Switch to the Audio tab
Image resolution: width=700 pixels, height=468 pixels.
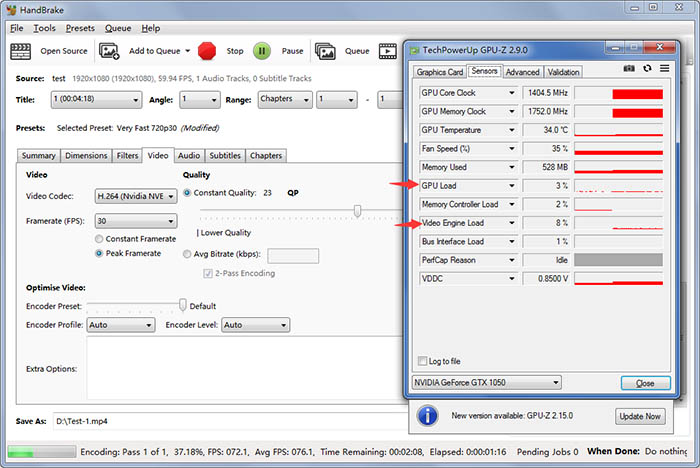[189, 155]
